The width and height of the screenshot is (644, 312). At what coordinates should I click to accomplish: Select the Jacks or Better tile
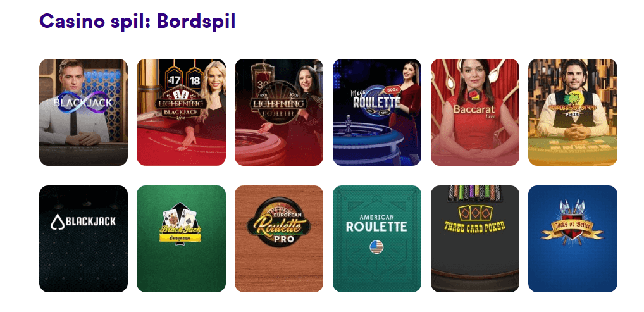[x=573, y=239]
